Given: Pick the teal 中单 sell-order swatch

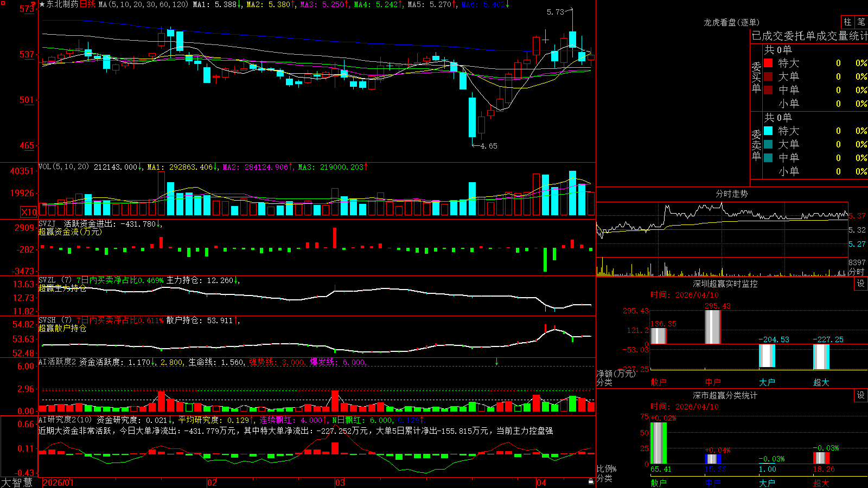Looking at the screenshot, I should point(768,158).
